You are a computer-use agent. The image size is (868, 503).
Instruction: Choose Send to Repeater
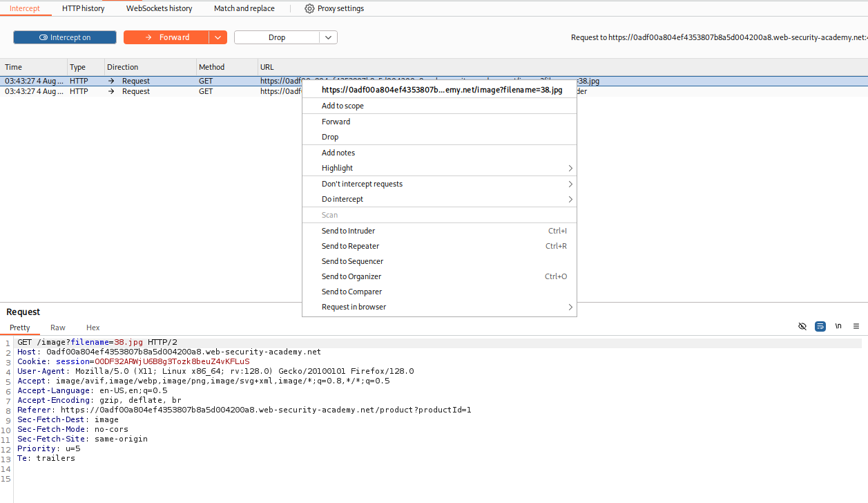439,246
